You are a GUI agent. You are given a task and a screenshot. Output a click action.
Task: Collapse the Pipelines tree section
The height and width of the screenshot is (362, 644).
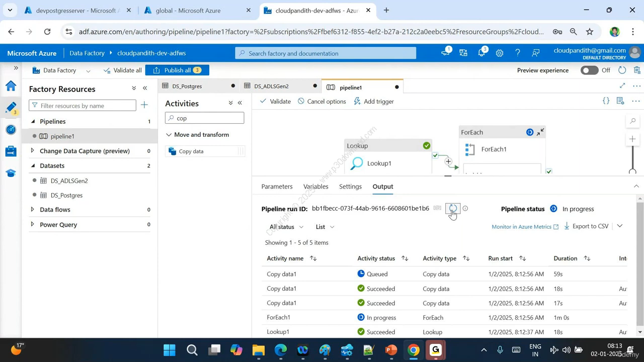[x=33, y=121]
